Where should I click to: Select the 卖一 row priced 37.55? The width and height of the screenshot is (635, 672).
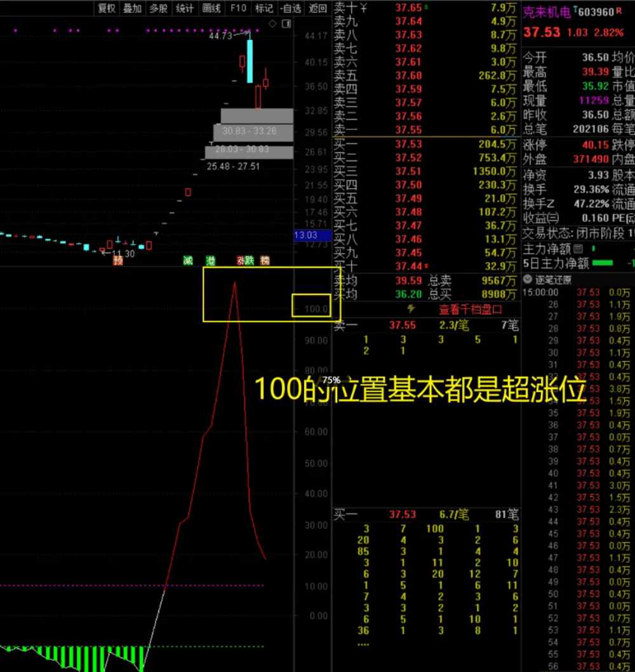click(x=425, y=129)
